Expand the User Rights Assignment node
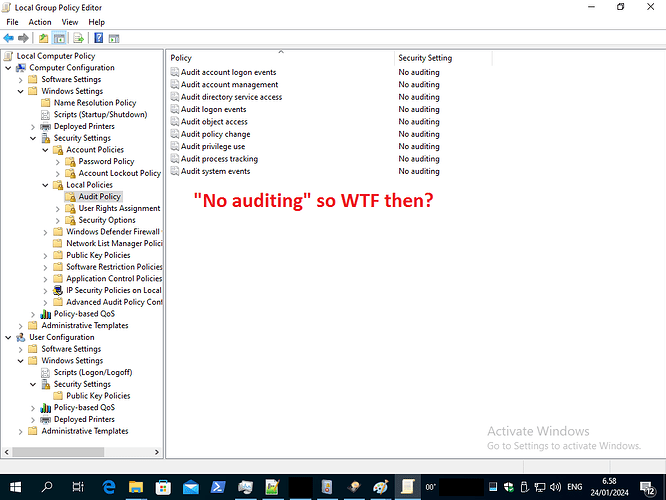Screen dimensions: 666x500 pyautogui.click(x=58, y=209)
